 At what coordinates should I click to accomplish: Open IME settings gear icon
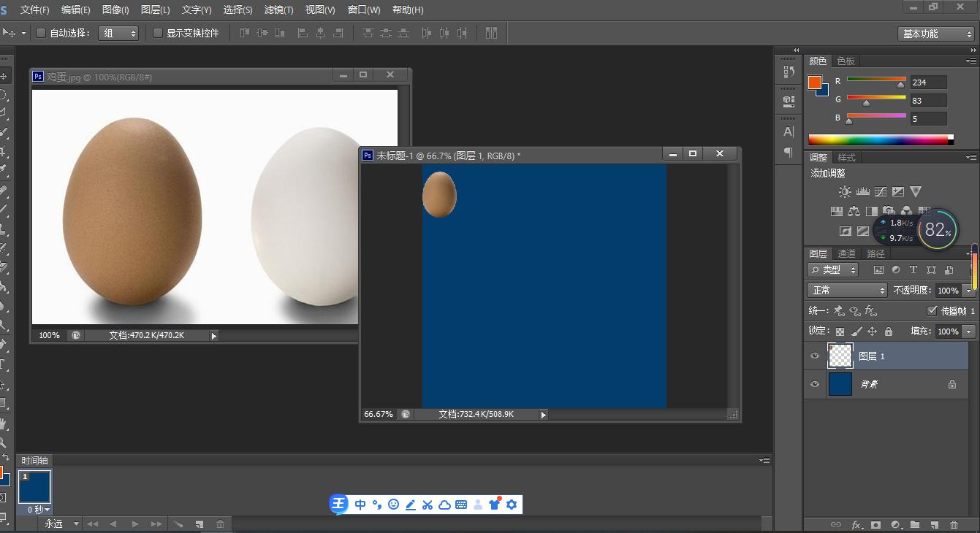tap(512, 505)
